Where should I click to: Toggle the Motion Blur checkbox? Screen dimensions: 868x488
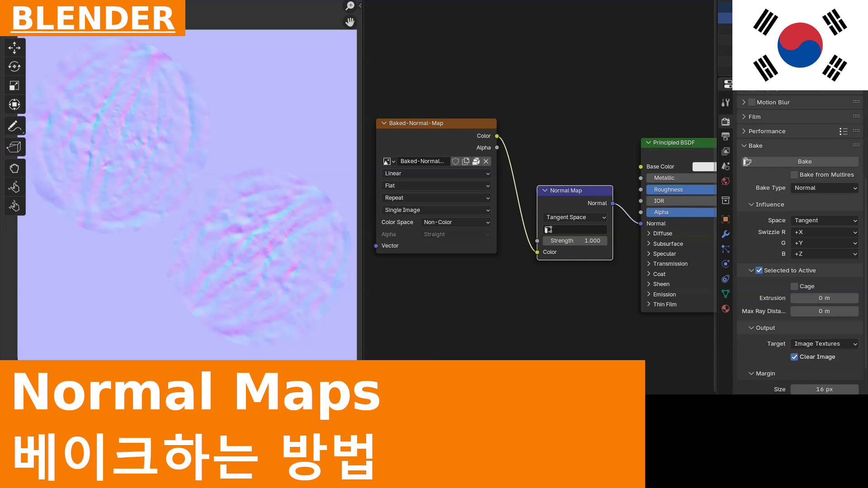coord(752,103)
